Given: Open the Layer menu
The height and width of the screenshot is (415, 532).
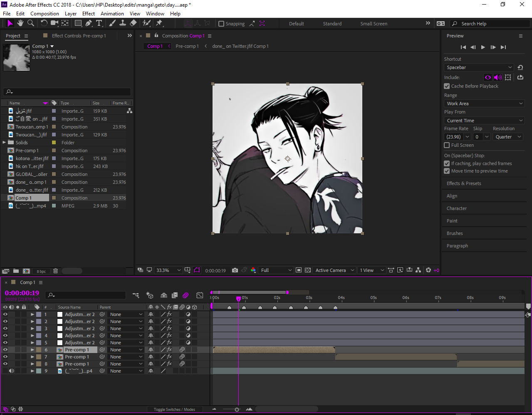Looking at the screenshot, I should (x=71, y=14).
